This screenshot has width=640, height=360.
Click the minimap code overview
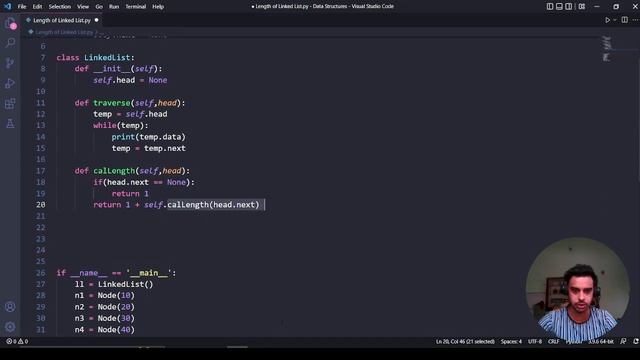(x=607, y=50)
